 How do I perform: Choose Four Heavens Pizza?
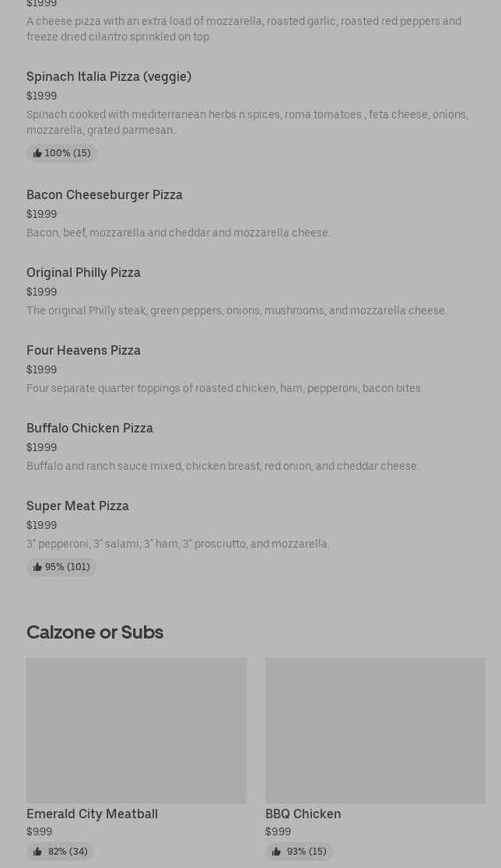pyautogui.click(x=83, y=350)
